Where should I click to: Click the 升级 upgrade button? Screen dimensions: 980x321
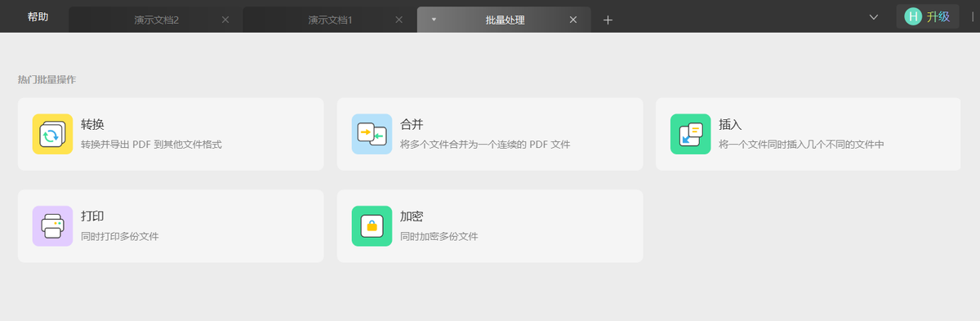(927, 16)
